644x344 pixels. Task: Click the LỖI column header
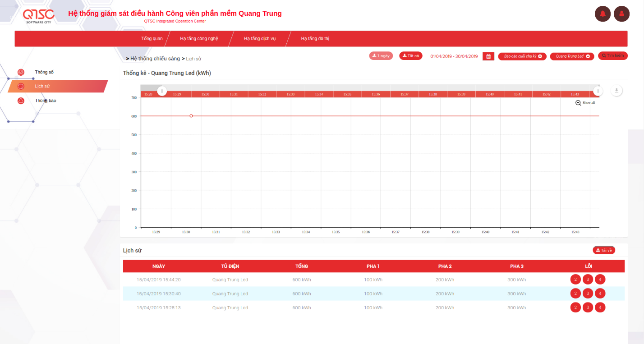click(589, 266)
